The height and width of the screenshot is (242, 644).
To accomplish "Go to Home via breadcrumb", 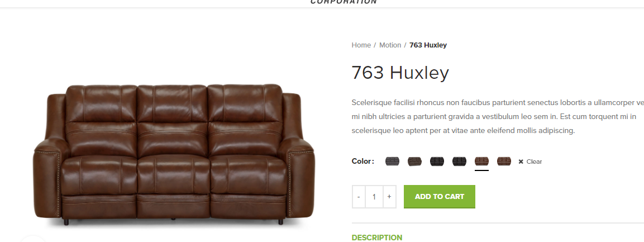I will coord(361,45).
